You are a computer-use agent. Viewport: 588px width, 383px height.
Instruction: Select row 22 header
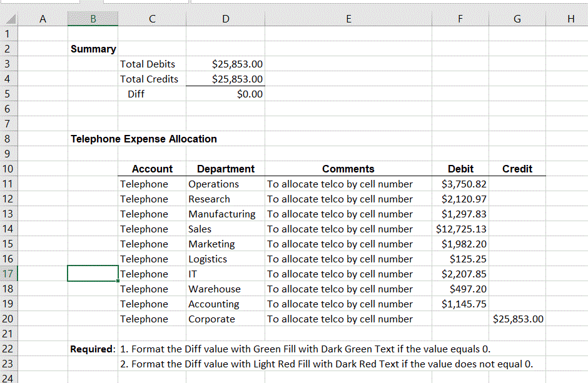[8, 349]
